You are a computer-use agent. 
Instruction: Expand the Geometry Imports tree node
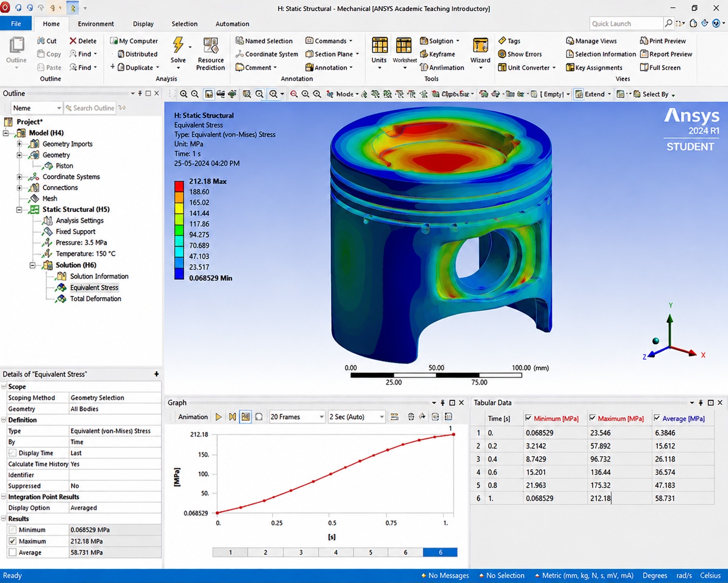tap(19, 144)
